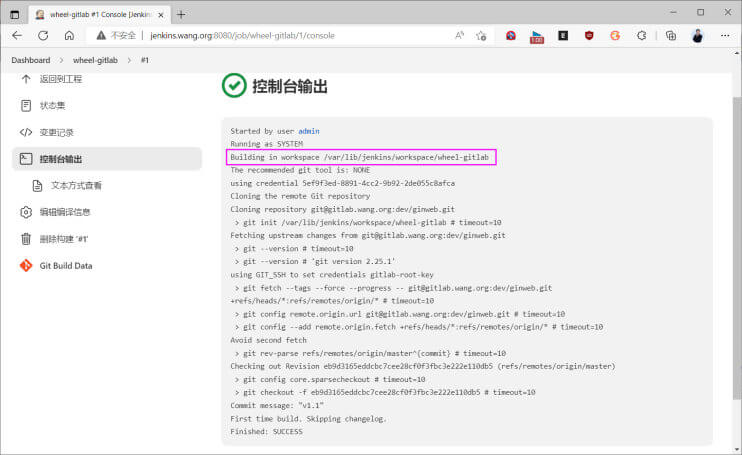Select the 控制台输出 sidebar item
Image resolution: width=742 pixels, height=455 pixels.
[x=107, y=159]
